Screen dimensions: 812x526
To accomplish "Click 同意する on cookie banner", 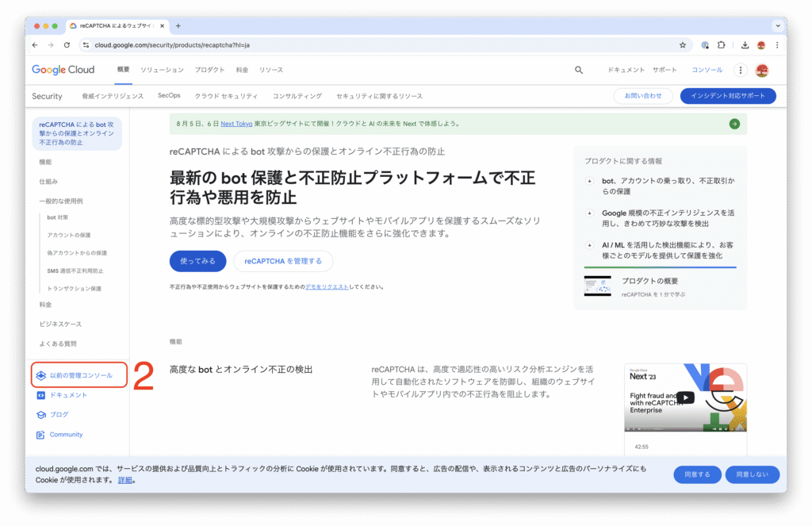I will (697, 474).
